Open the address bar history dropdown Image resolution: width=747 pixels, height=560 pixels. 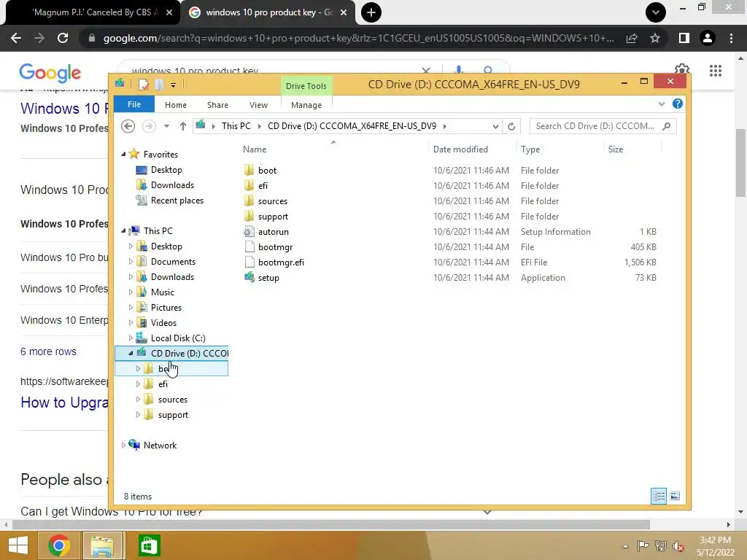[x=495, y=126]
